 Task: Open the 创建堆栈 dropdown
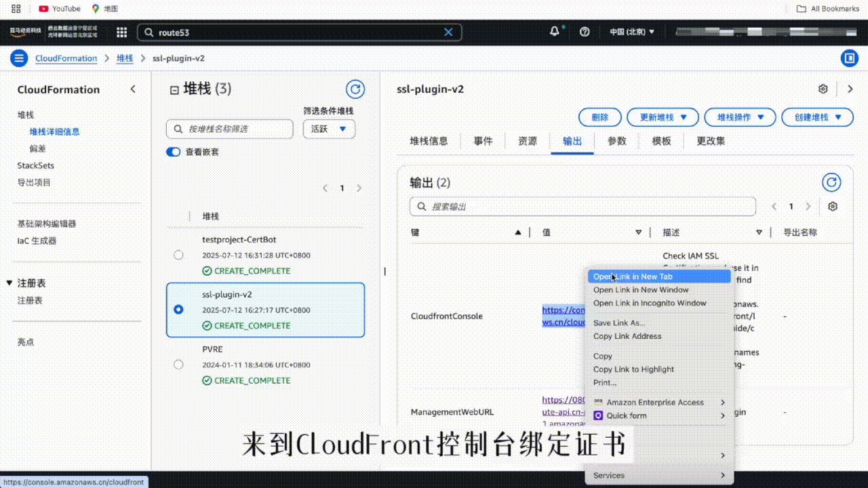[x=817, y=117]
